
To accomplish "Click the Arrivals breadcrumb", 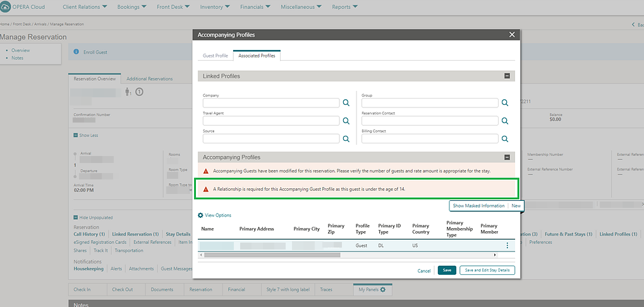I will tap(40, 24).
